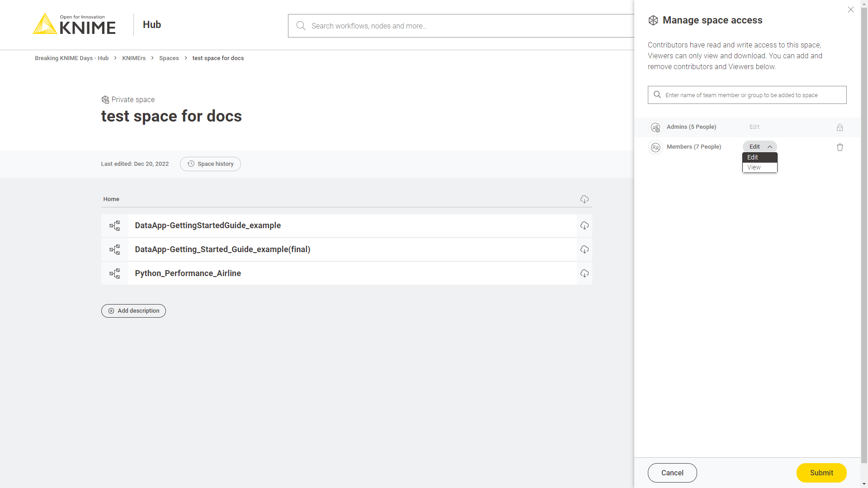
Task: Download Python_Performance_Airline workflow
Action: pyautogui.click(x=585, y=273)
